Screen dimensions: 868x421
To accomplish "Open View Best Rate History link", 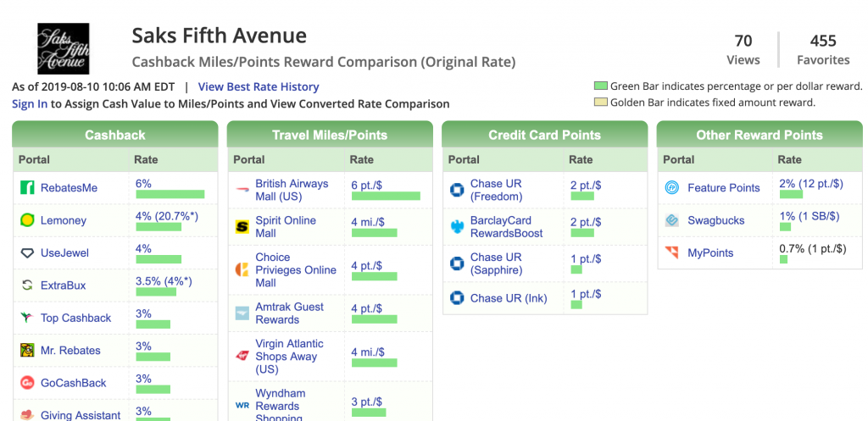I will [259, 87].
